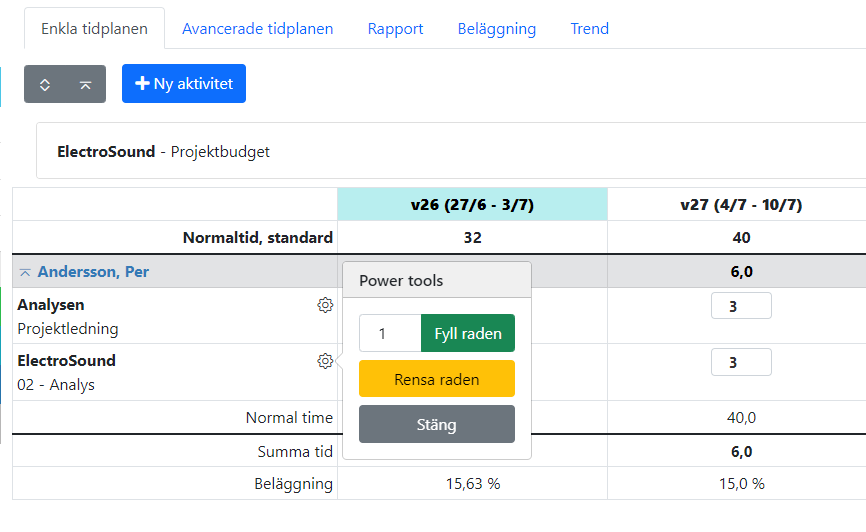Click the Normaltid, standard row label
The image size is (866, 532).
[x=258, y=238]
